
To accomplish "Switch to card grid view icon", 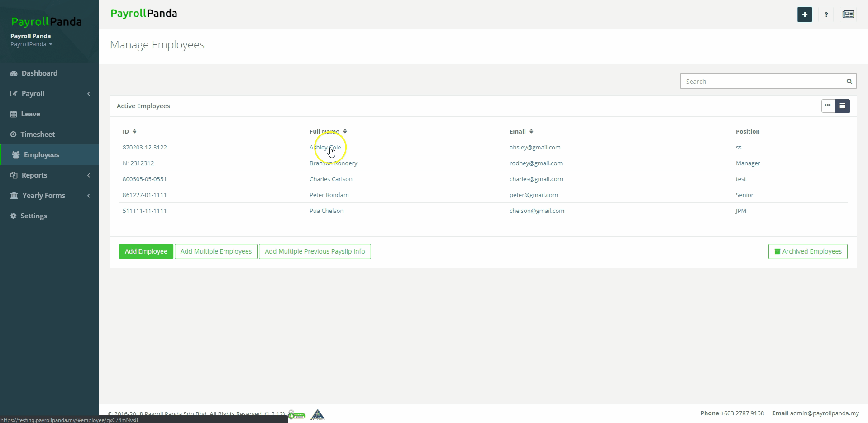I will [x=828, y=106].
